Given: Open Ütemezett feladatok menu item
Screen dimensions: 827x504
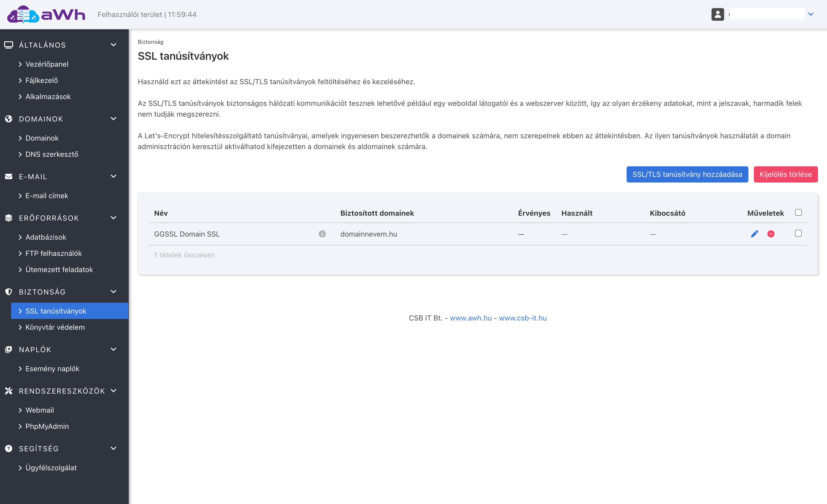Looking at the screenshot, I should click(59, 270).
